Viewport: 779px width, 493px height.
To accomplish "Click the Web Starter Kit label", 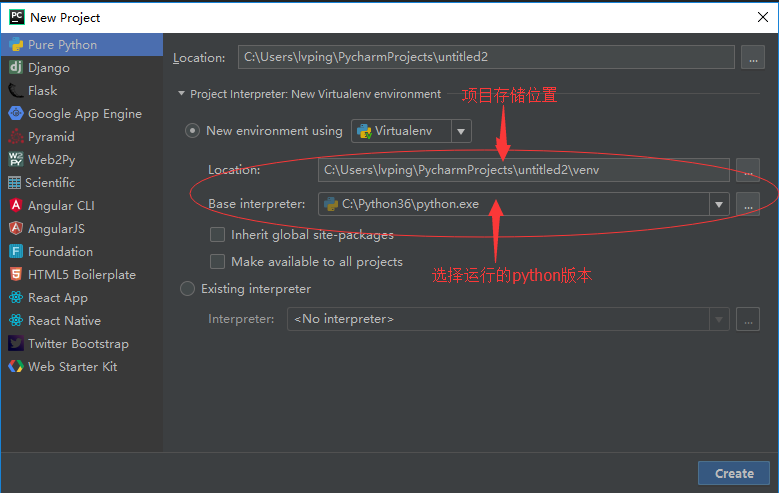I will coord(73,366).
